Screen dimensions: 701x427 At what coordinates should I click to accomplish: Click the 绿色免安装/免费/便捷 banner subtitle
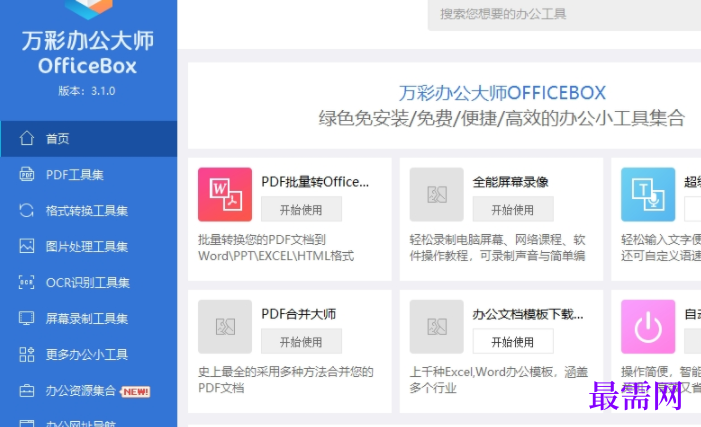[x=502, y=118]
